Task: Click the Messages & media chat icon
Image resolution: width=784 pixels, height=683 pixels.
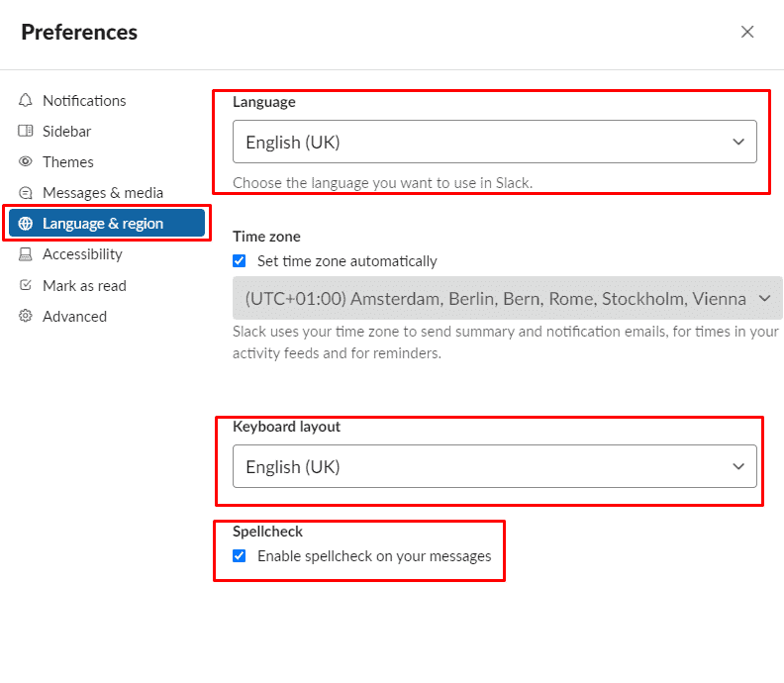Action: (x=26, y=192)
